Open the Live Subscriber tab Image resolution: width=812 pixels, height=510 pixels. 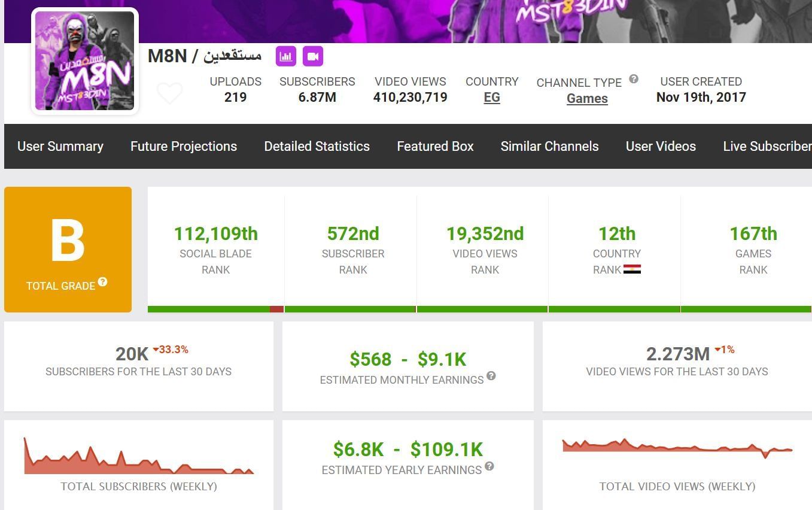767,146
